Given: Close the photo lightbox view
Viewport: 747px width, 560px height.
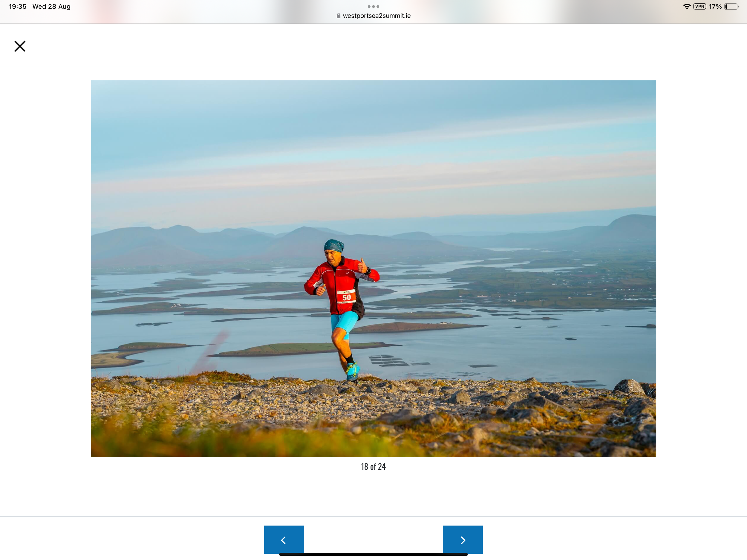Looking at the screenshot, I should click(x=20, y=46).
